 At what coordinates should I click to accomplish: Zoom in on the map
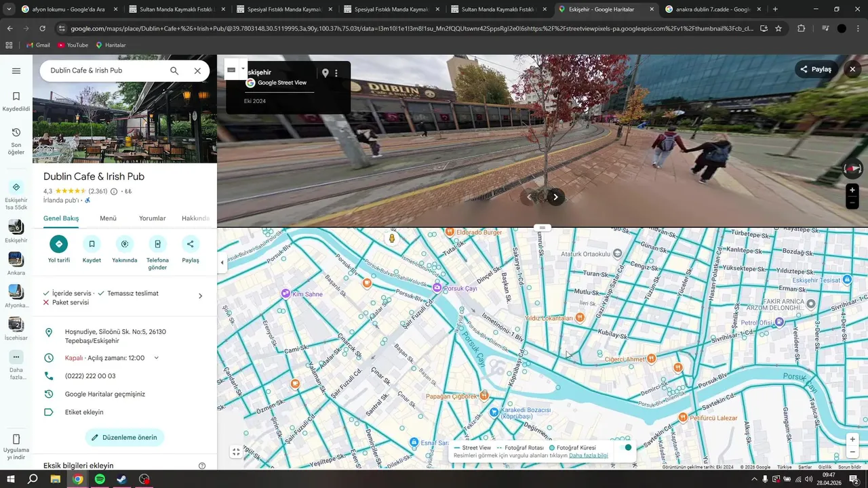(x=852, y=439)
